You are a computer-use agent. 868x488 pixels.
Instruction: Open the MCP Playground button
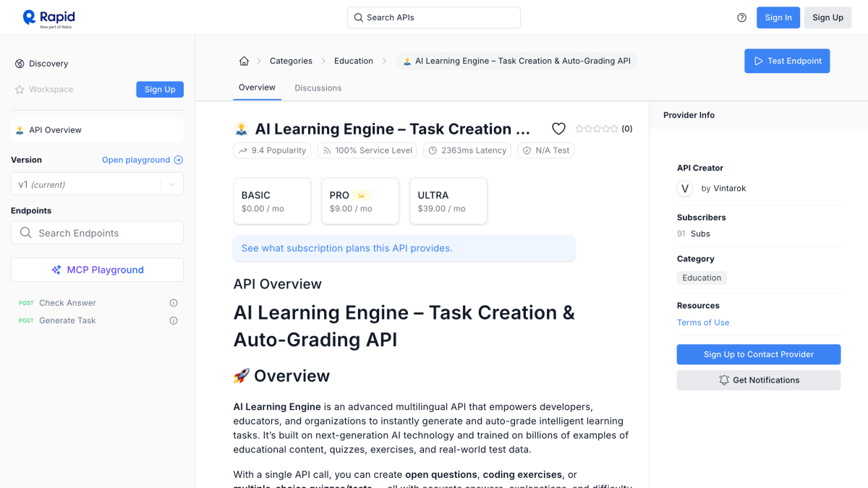[x=97, y=270]
